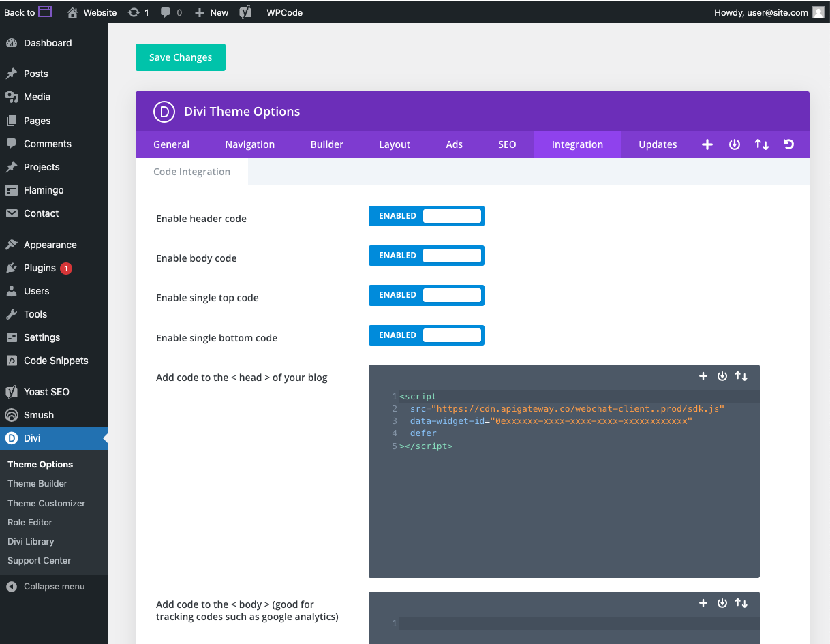Click the power icon above head code editor
The image size is (830, 644).
coord(722,376)
